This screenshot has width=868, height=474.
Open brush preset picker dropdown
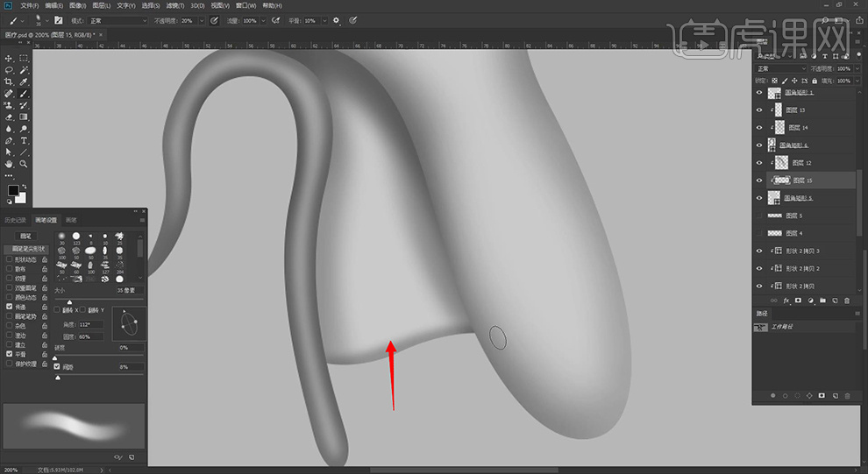coord(46,20)
